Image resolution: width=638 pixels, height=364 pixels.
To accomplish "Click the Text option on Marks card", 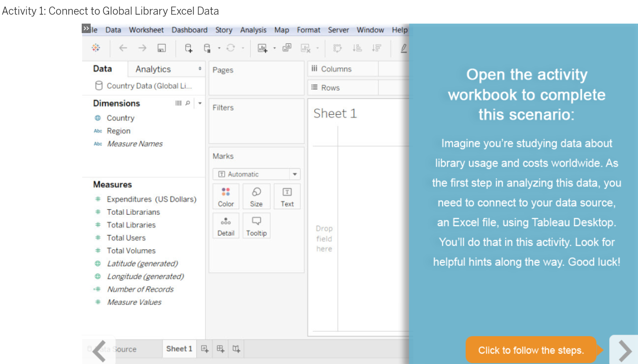I will click(x=287, y=196).
